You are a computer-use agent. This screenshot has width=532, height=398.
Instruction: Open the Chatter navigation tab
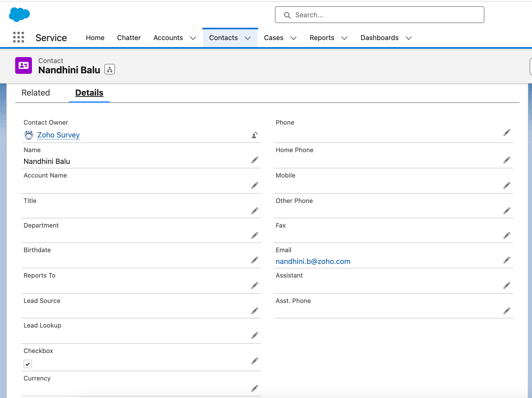coord(129,38)
